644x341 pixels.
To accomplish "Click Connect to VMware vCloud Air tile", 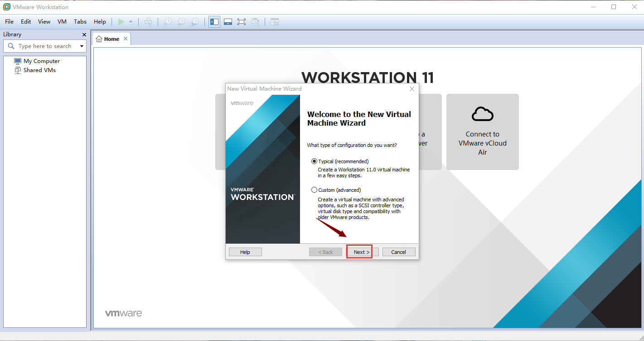I will pyautogui.click(x=483, y=132).
